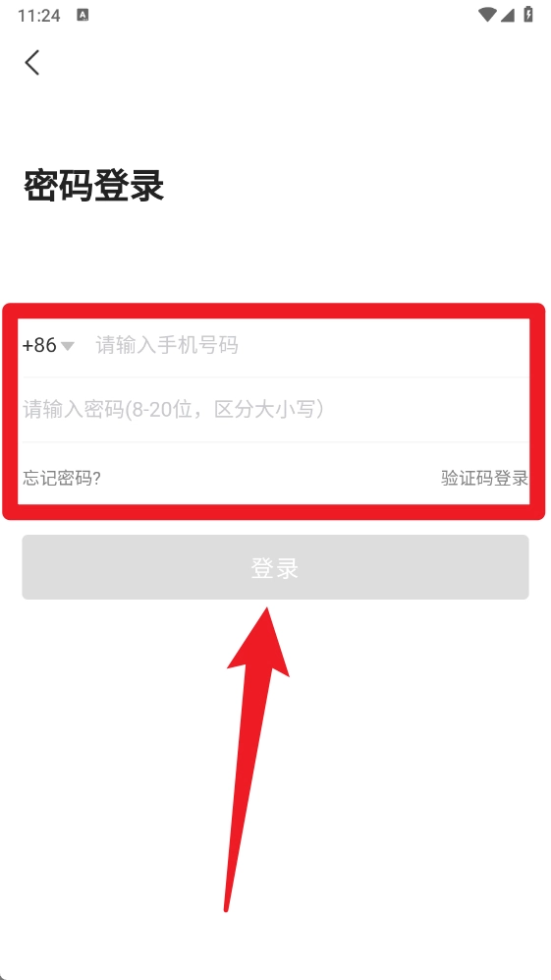Open the 忘记密码? link
Image resolution: width=551 pixels, height=980 pixels.
coord(62,478)
